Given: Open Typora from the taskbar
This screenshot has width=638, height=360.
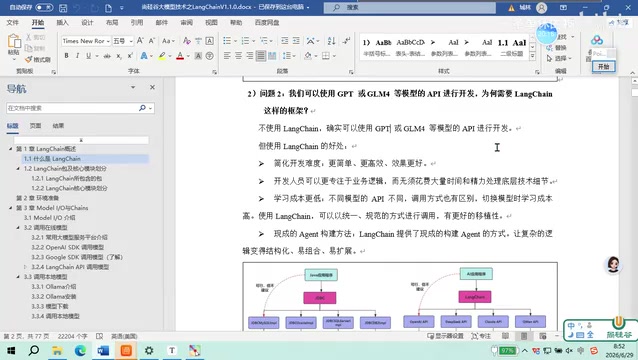Looking at the screenshot, I should (x=172, y=350).
